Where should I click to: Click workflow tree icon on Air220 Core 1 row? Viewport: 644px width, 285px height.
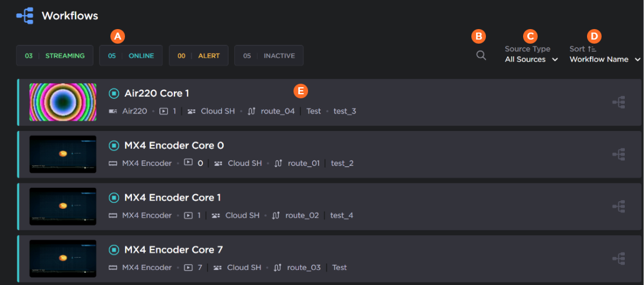(618, 102)
